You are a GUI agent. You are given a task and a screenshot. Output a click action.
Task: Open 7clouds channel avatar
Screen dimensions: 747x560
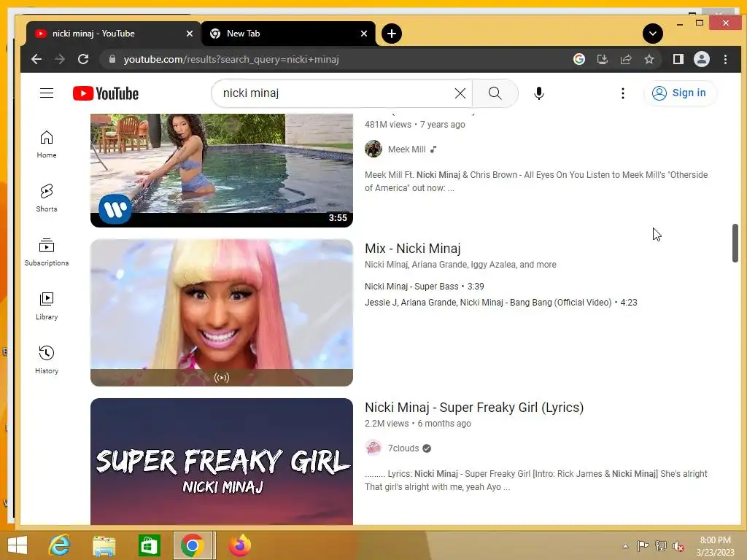pyautogui.click(x=373, y=448)
